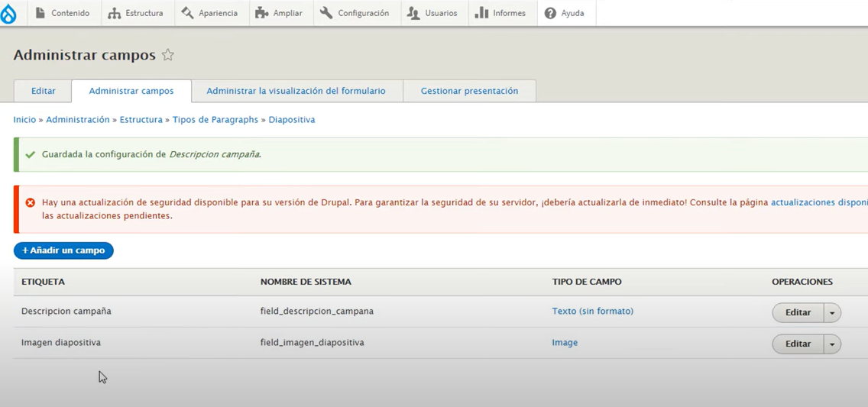Go to the Apariencia section
Screen dimensions: 868x407
click(209, 13)
